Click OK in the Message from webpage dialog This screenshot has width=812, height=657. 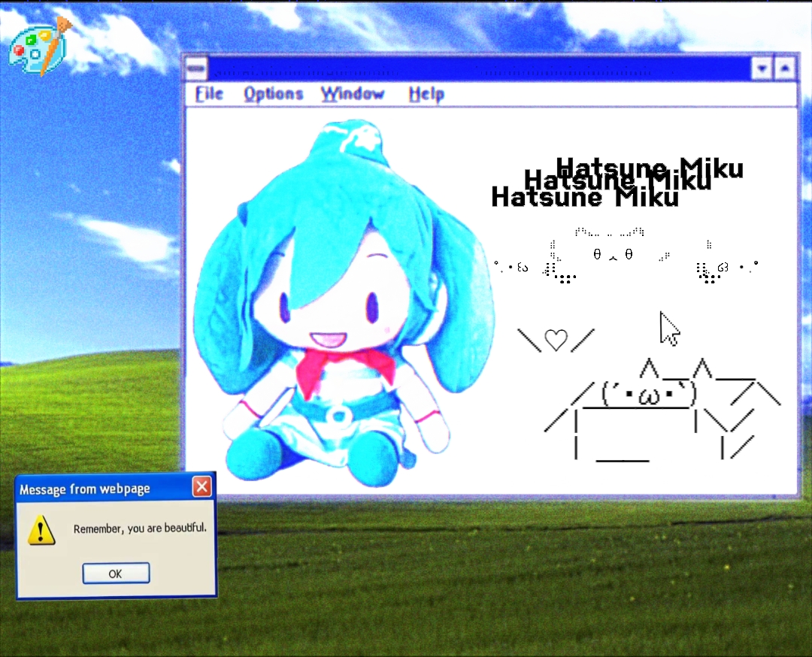(116, 573)
